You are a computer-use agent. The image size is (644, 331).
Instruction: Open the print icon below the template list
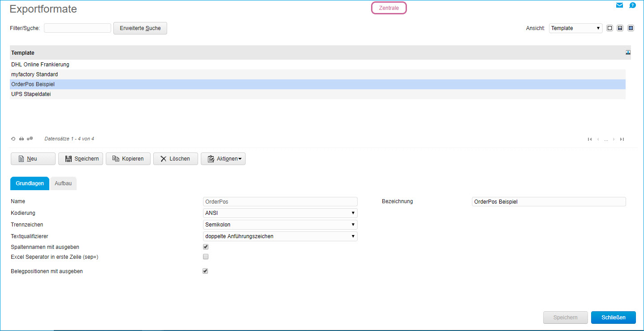coord(21,139)
